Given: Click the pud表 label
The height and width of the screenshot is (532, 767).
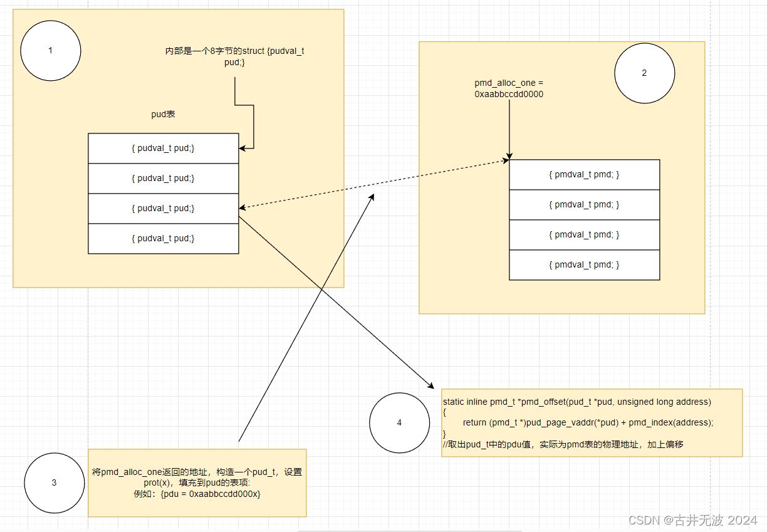Looking at the screenshot, I should click(162, 114).
